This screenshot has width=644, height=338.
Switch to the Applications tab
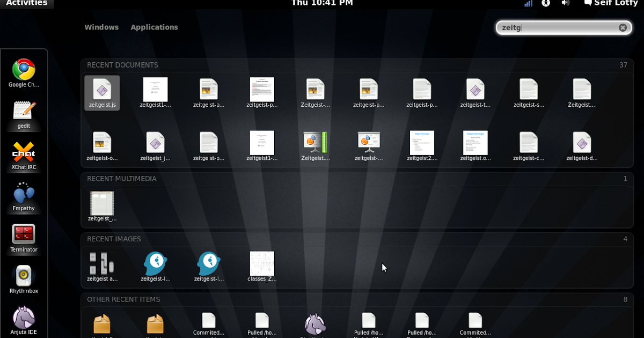tap(154, 27)
